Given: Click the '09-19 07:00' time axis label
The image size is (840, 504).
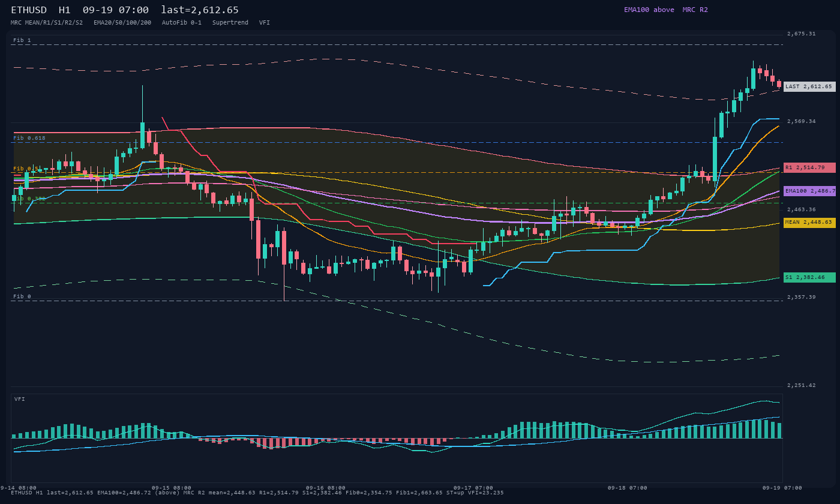Looking at the screenshot, I should (x=782, y=488).
